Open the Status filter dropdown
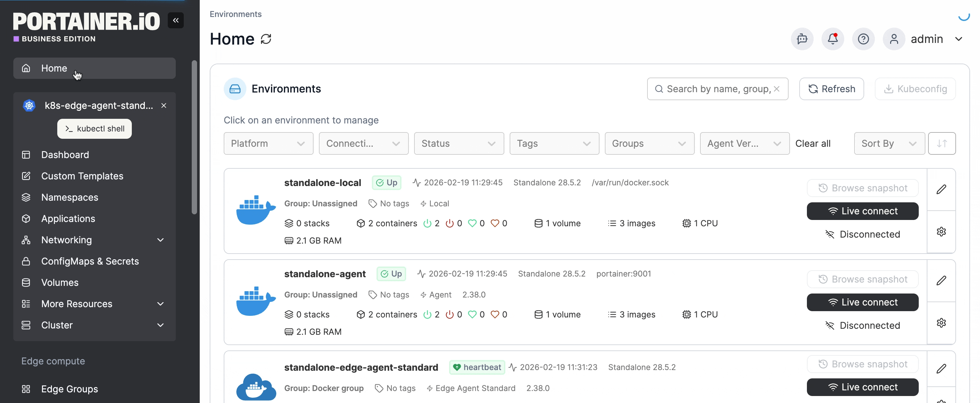Screen dimensions: 980x403 (x=458, y=143)
